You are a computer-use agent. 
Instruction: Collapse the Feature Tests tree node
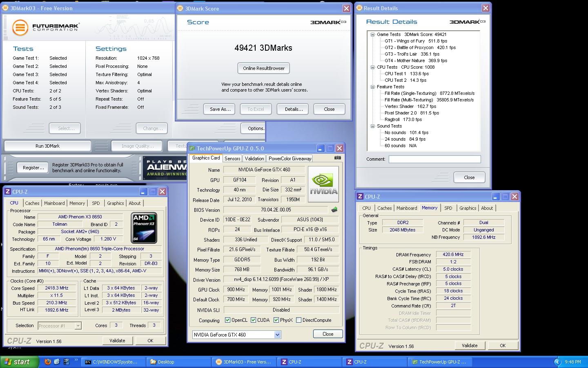tap(372, 87)
